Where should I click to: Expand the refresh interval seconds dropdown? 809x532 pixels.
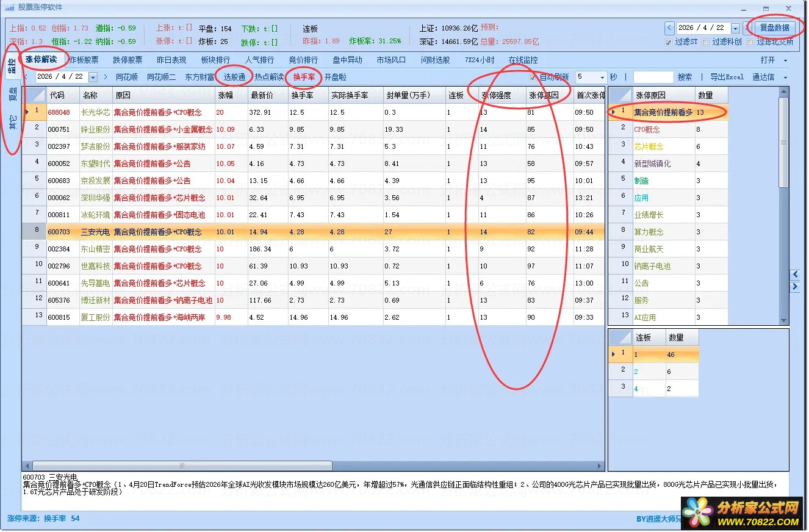tap(602, 77)
